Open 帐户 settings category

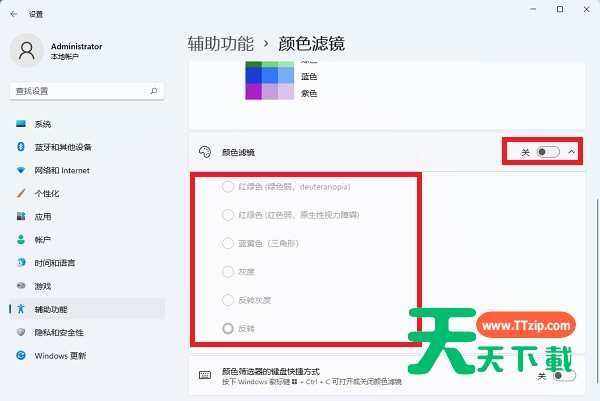87,240
